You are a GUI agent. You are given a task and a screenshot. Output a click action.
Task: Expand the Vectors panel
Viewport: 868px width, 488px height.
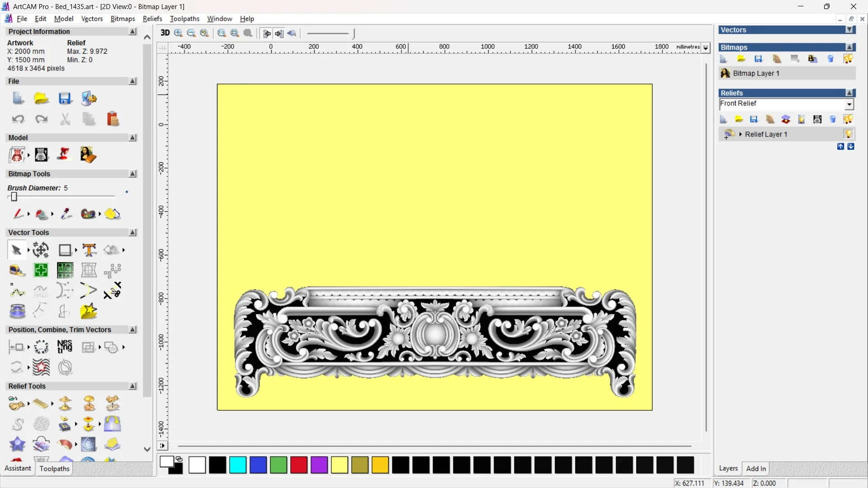pos(849,30)
